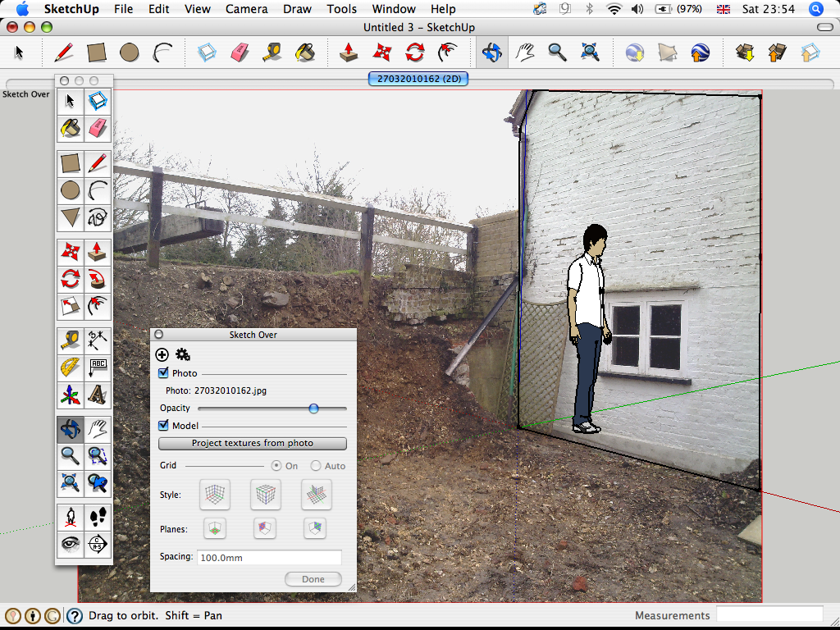
Task: Select the Axes tool
Action: click(71, 395)
